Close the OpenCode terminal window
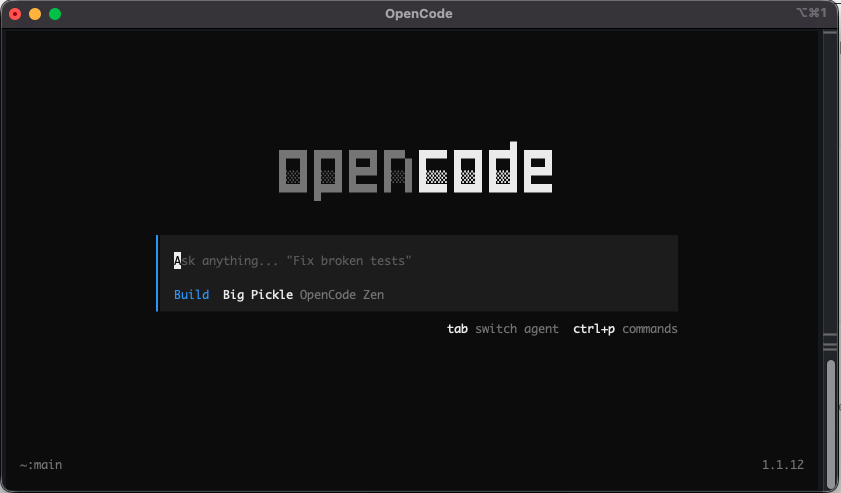The height and width of the screenshot is (493, 841). [x=16, y=14]
